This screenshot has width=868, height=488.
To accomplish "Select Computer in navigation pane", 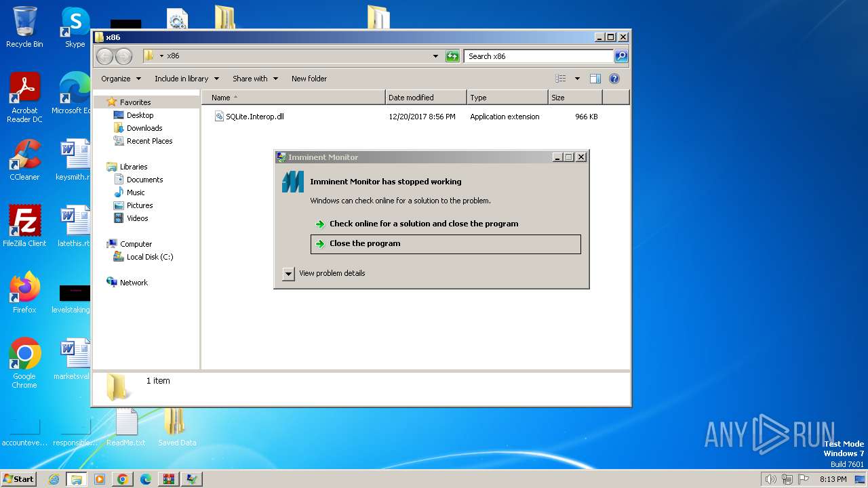I will 136,244.
